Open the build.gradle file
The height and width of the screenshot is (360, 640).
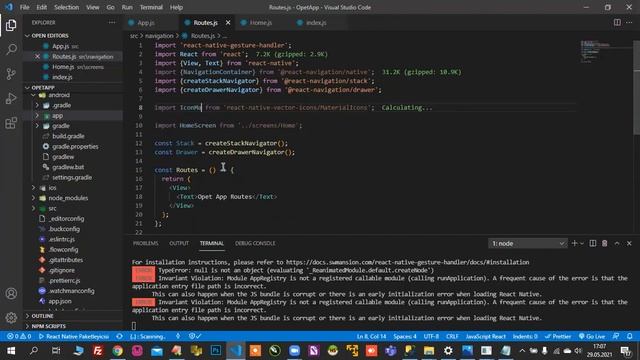(x=68, y=136)
